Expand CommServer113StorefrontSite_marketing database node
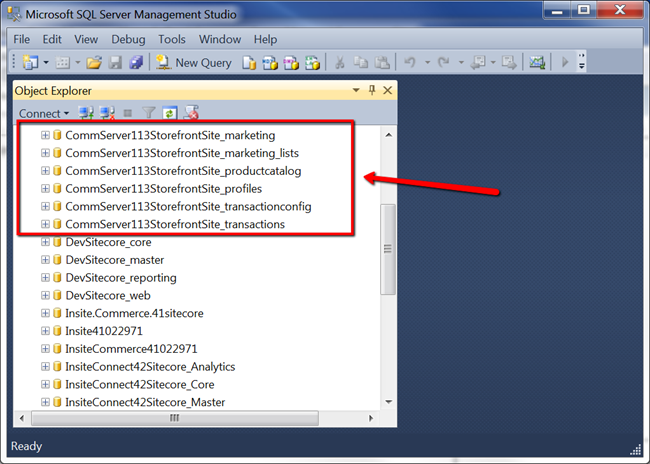Viewport: 650px width, 464px height. point(45,135)
